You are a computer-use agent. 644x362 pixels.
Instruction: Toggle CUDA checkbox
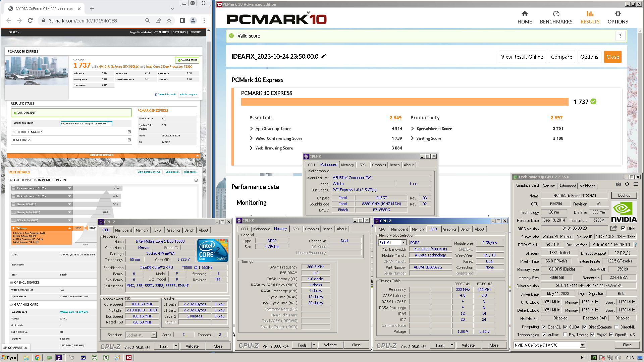565,327
